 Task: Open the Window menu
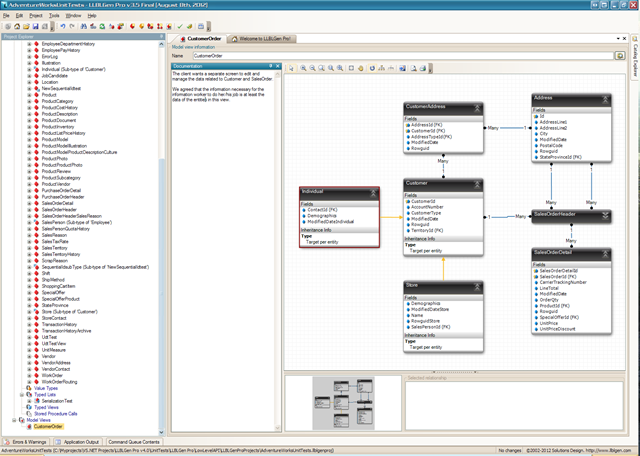[73, 16]
